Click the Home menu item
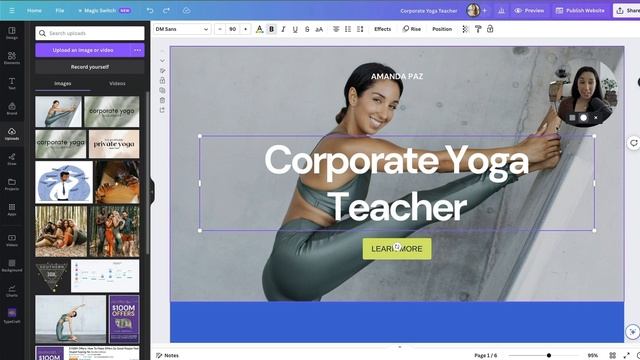Image resolution: width=640 pixels, height=360 pixels. tap(34, 11)
